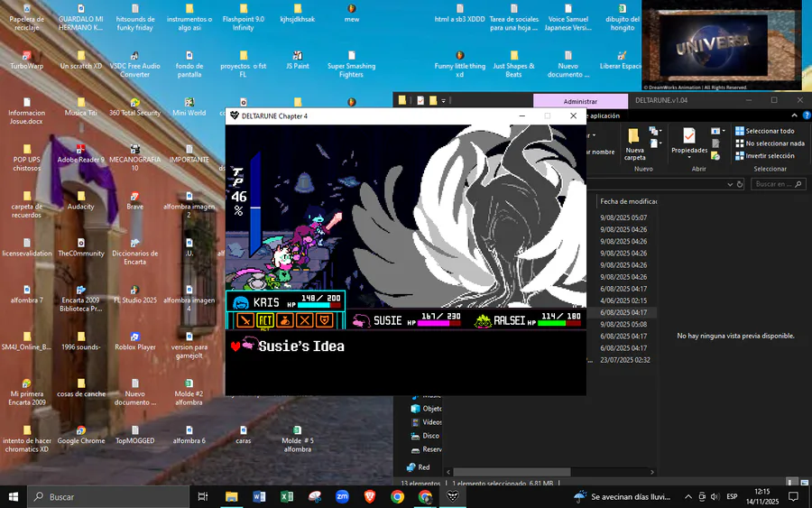812x508 pixels.
Task: Select the Defend shield command icon
Action: point(324,320)
